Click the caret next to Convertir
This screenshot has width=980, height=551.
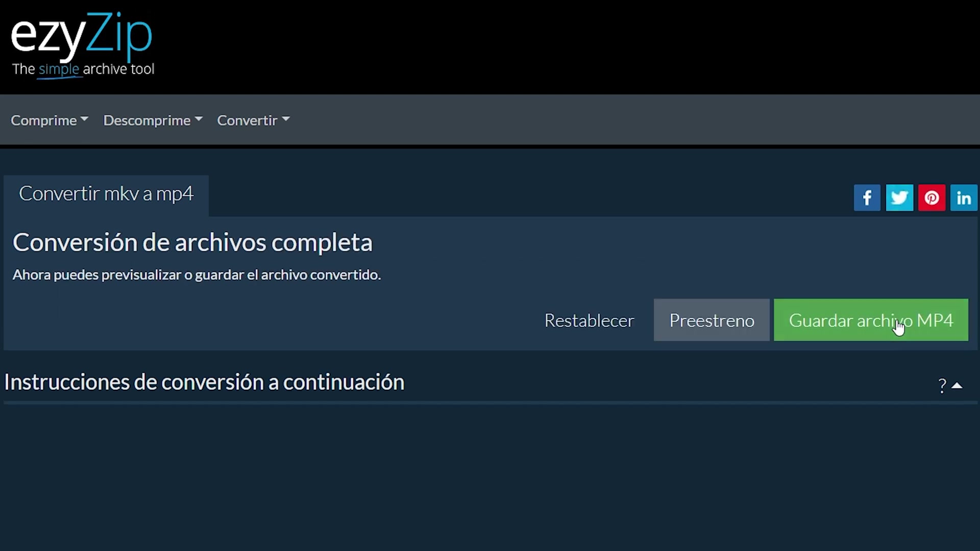(286, 119)
